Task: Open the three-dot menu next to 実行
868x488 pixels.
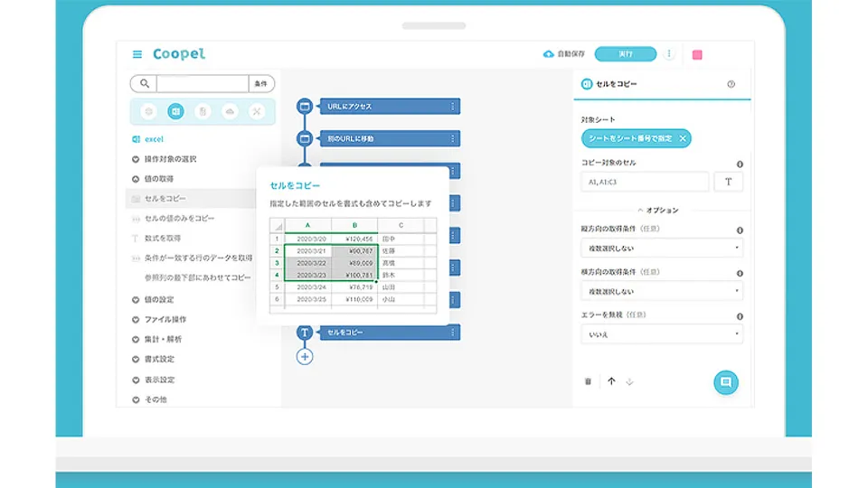Action: [669, 54]
